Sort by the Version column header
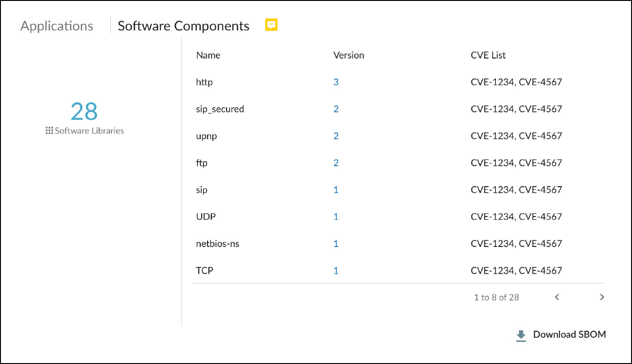632x364 pixels. (x=349, y=55)
